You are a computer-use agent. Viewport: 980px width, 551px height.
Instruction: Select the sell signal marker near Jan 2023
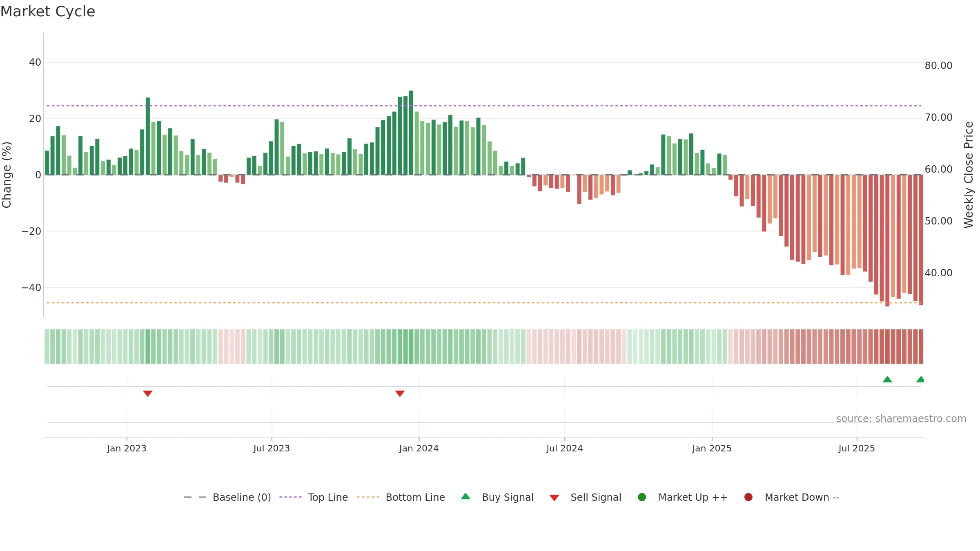coord(148,393)
